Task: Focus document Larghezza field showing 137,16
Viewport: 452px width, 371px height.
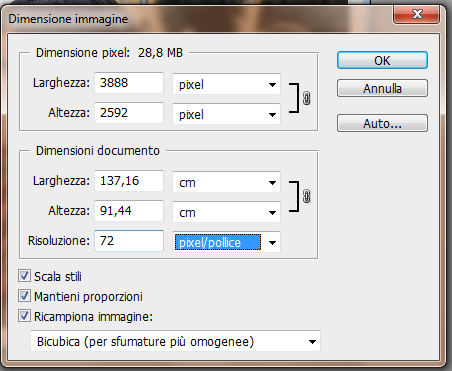Action: pyautogui.click(x=129, y=181)
